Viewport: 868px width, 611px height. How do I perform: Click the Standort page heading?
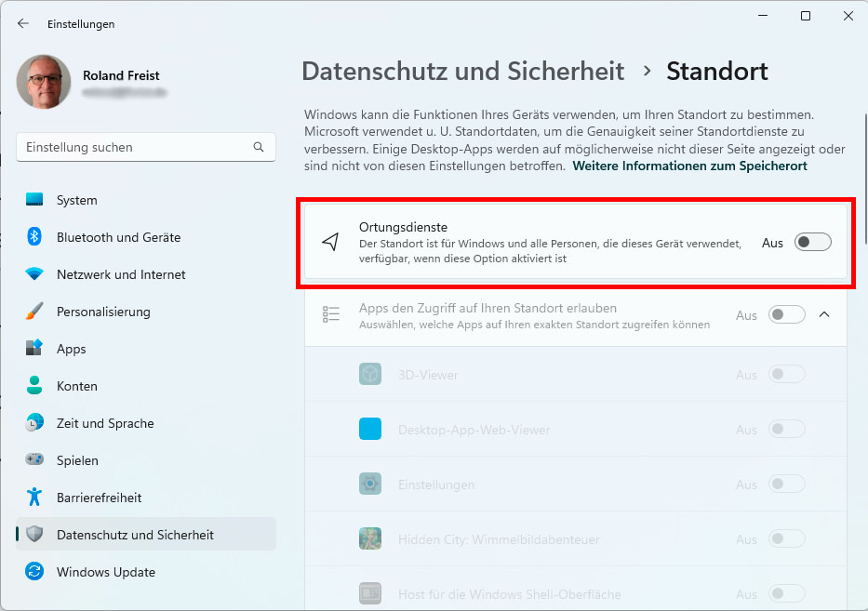pos(717,72)
